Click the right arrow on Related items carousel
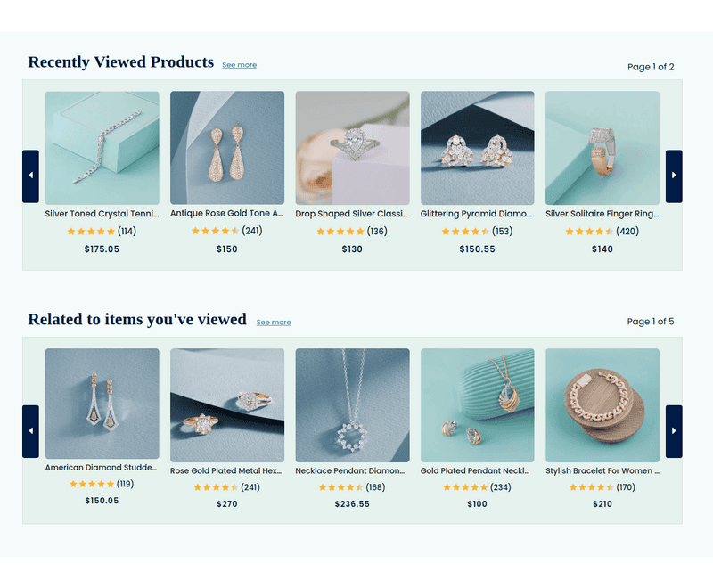Viewport: 713px width, 588px height. tap(674, 430)
